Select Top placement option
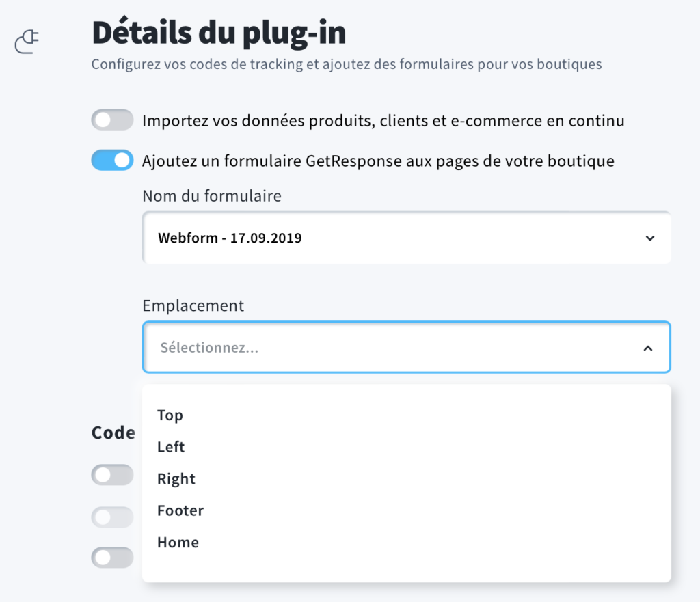 (170, 415)
